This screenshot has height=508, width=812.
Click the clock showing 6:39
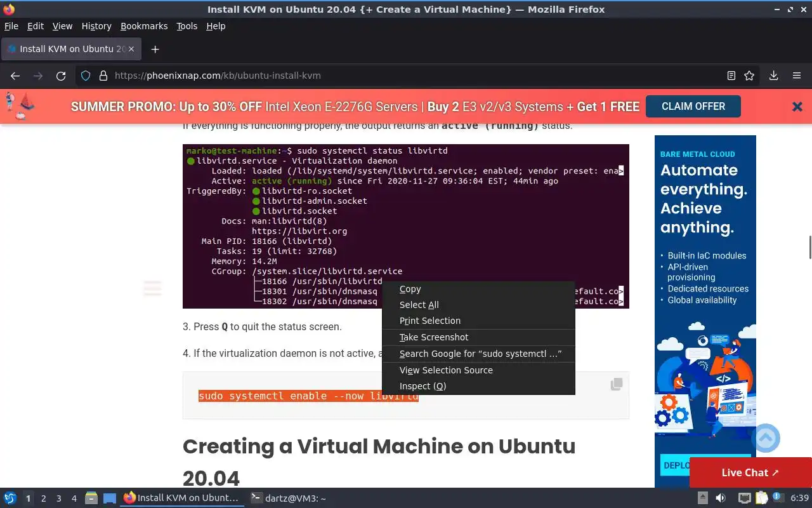[799, 498]
